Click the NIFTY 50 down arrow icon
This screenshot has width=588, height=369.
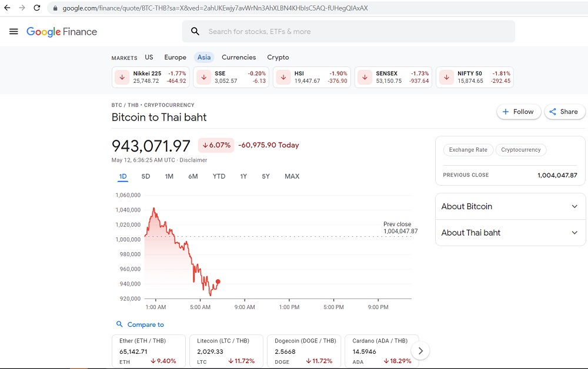[446, 77]
